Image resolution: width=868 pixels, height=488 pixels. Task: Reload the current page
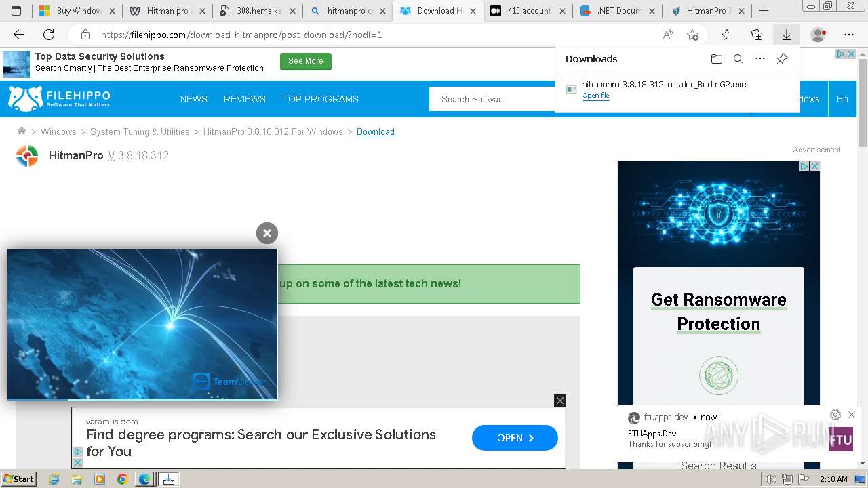49,35
